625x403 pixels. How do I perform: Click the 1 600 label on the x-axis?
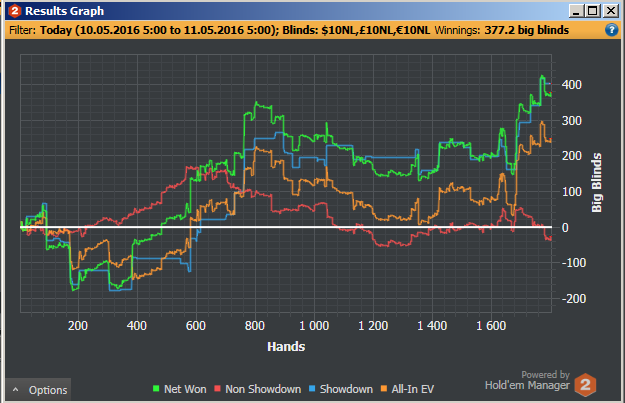point(491,326)
